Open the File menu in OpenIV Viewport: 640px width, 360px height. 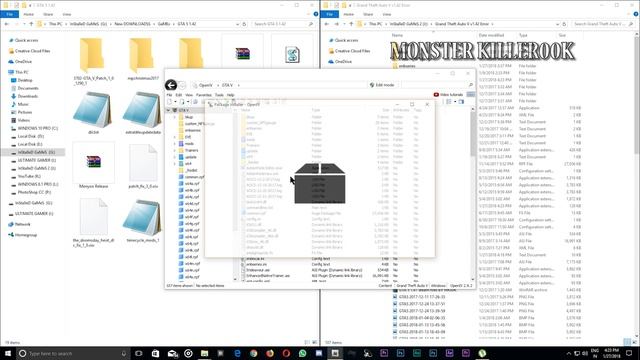click(x=169, y=95)
